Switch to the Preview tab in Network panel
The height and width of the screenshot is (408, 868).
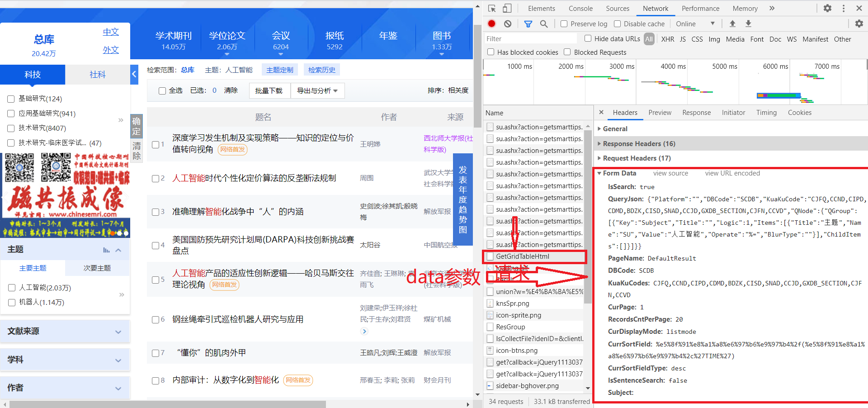[660, 113]
